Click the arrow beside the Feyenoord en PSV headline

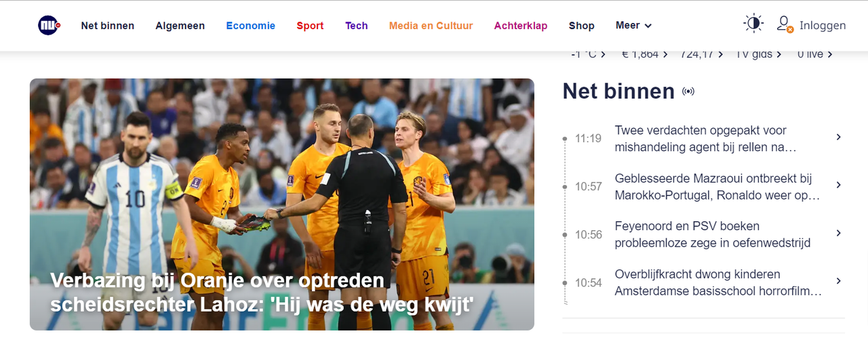pyautogui.click(x=838, y=233)
